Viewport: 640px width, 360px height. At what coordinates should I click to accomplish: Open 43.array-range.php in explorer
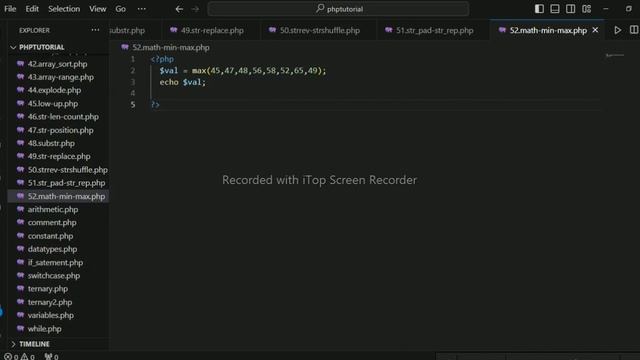58,77
